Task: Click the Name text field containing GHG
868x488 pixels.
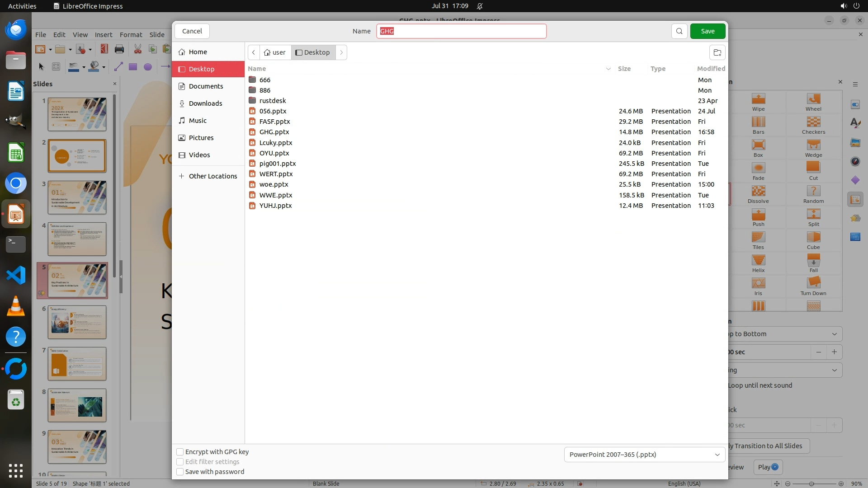Action: [x=461, y=31]
